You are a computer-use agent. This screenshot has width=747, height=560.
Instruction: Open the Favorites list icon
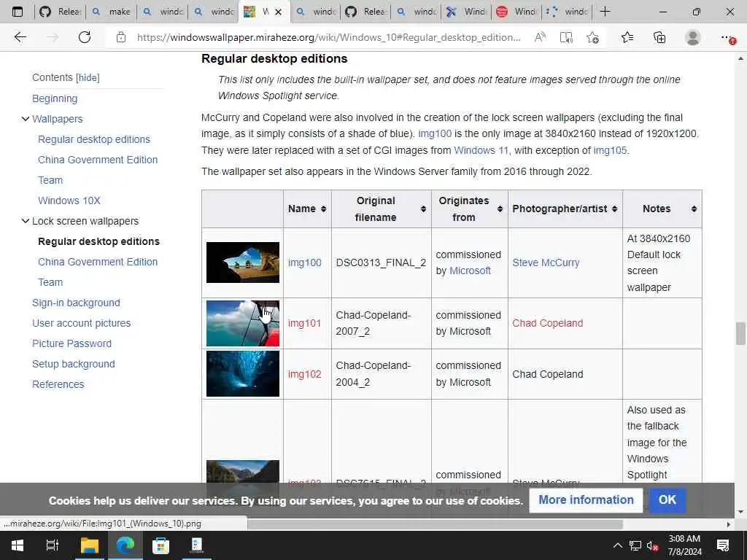pos(627,37)
